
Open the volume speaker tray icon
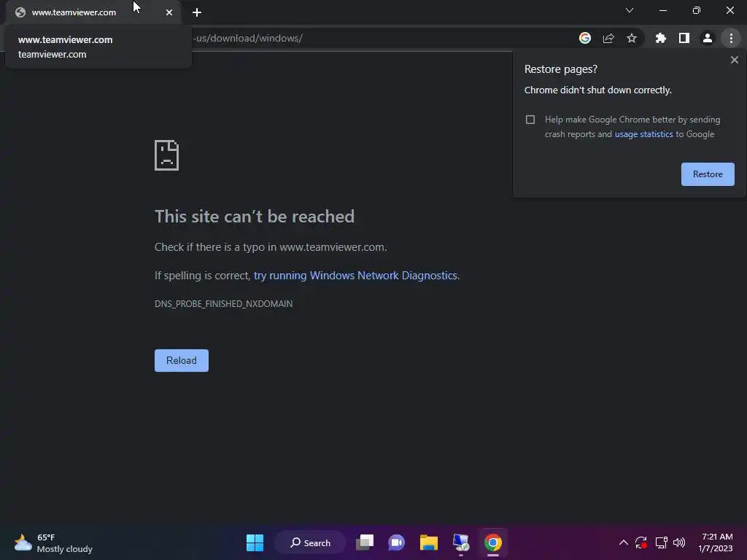[679, 542]
